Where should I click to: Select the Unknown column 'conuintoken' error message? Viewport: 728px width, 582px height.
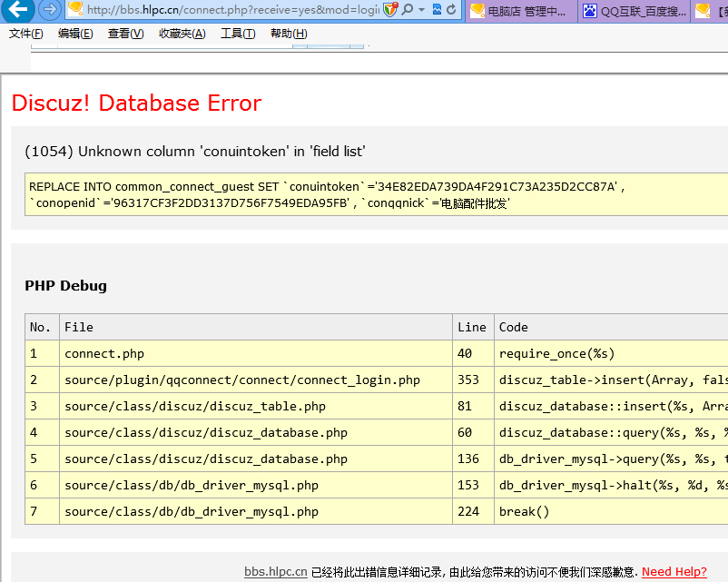click(195, 152)
